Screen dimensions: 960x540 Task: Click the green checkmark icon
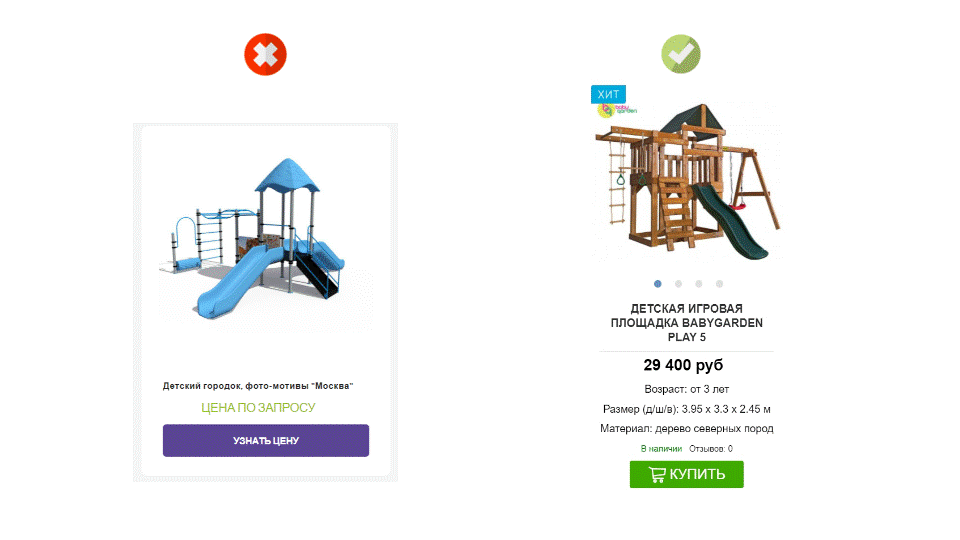pyautogui.click(x=681, y=54)
